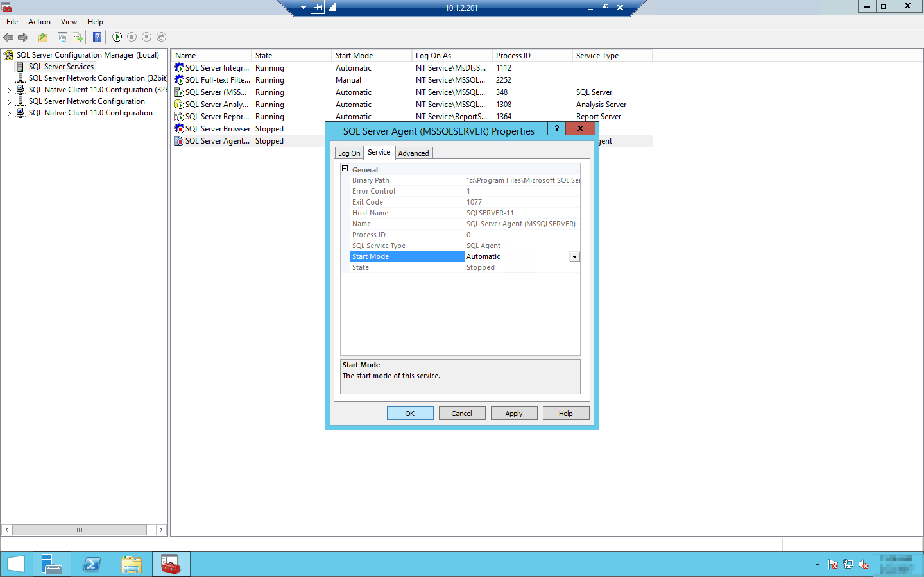The width and height of the screenshot is (924, 577).
Task: Collapse the General property section
Action: 345,169
